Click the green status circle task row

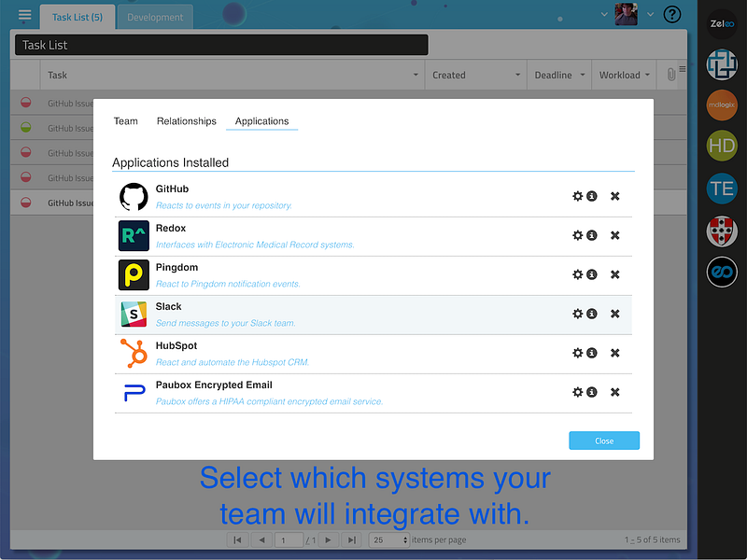tap(26, 128)
